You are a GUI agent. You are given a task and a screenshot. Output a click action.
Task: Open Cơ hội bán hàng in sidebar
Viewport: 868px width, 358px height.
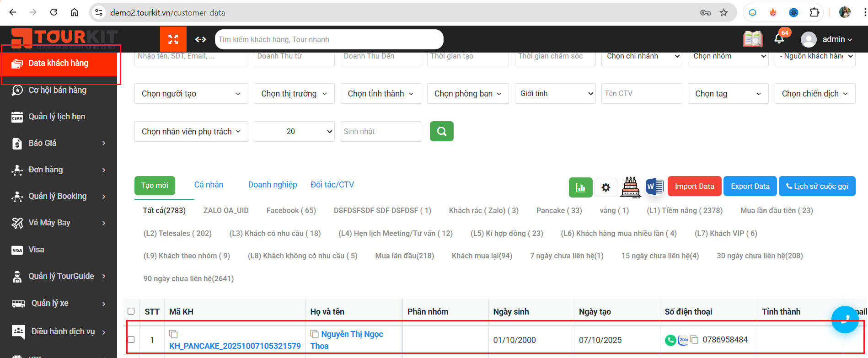click(x=58, y=90)
